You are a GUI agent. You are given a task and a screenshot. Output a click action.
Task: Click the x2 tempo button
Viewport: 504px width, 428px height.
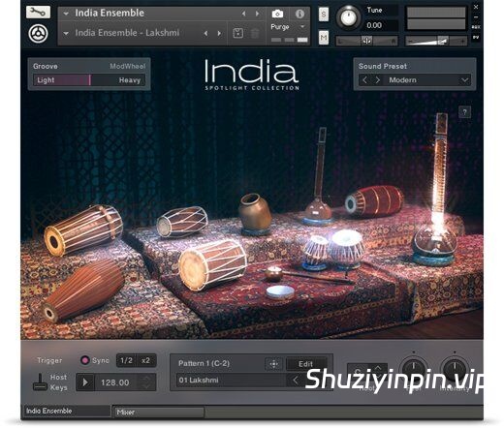click(x=146, y=360)
